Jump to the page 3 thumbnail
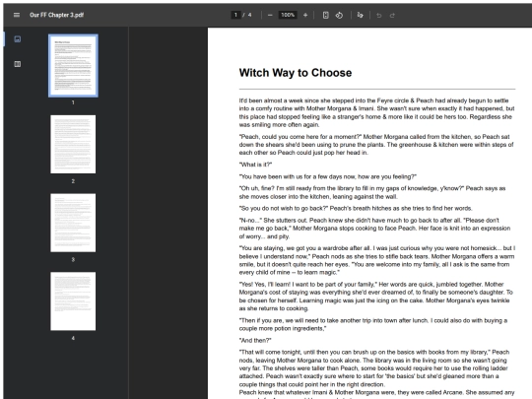 click(x=73, y=223)
